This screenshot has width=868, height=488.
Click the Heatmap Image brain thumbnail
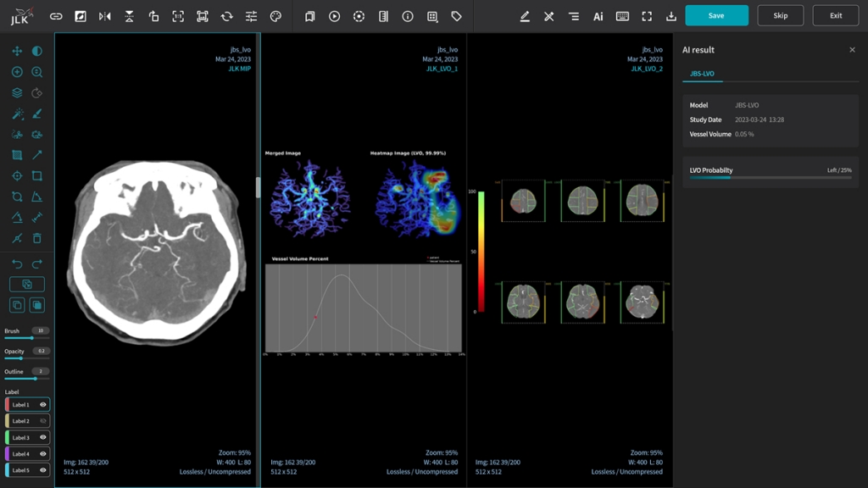(409, 198)
